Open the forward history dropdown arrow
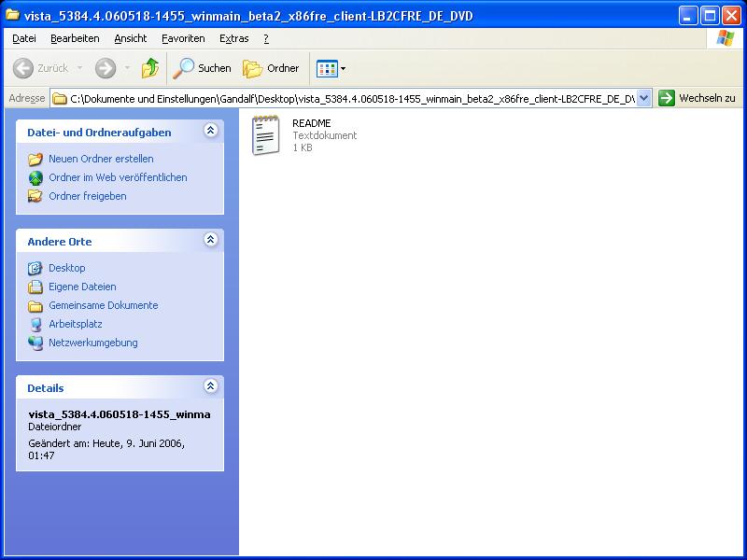The height and width of the screenshot is (560, 747). (127, 68)
